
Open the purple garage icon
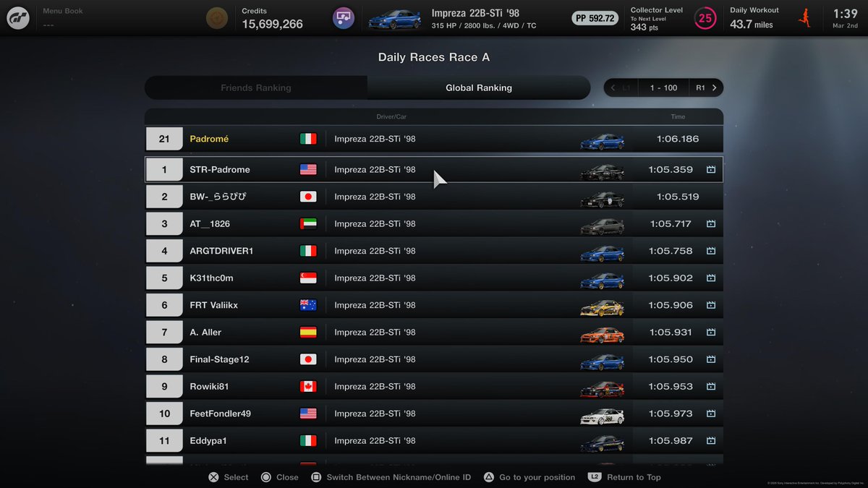point(343,18)
